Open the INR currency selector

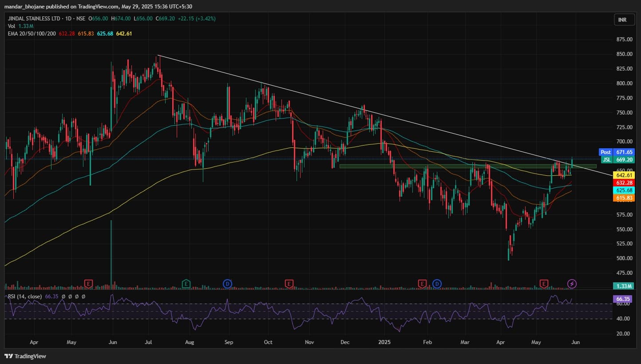point(622,20)
